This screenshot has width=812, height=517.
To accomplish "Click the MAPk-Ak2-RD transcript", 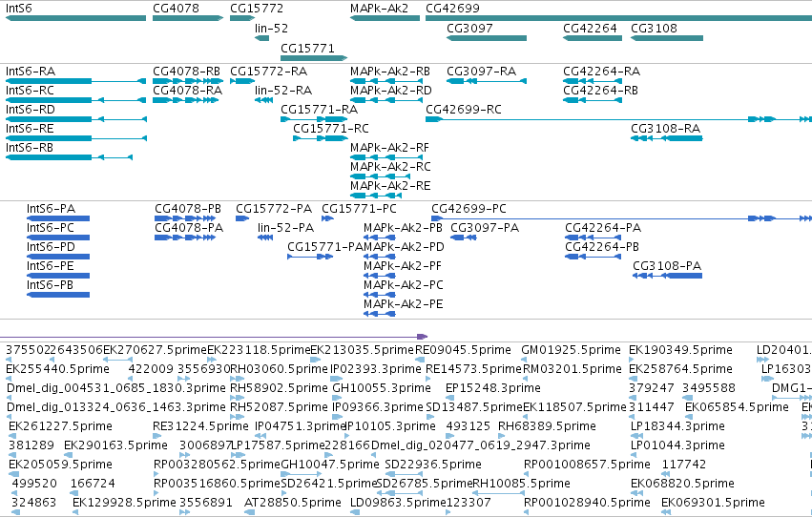I will pos(386,100).
